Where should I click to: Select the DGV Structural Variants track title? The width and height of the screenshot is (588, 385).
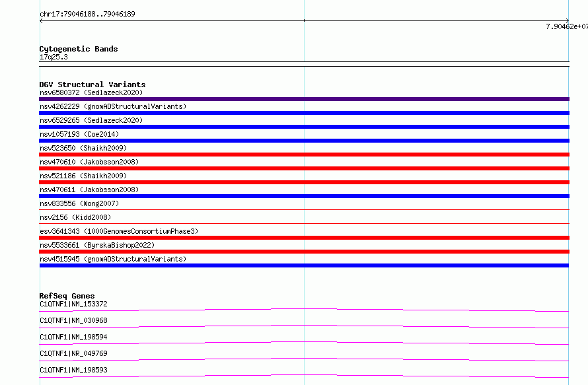click(92, 85)
